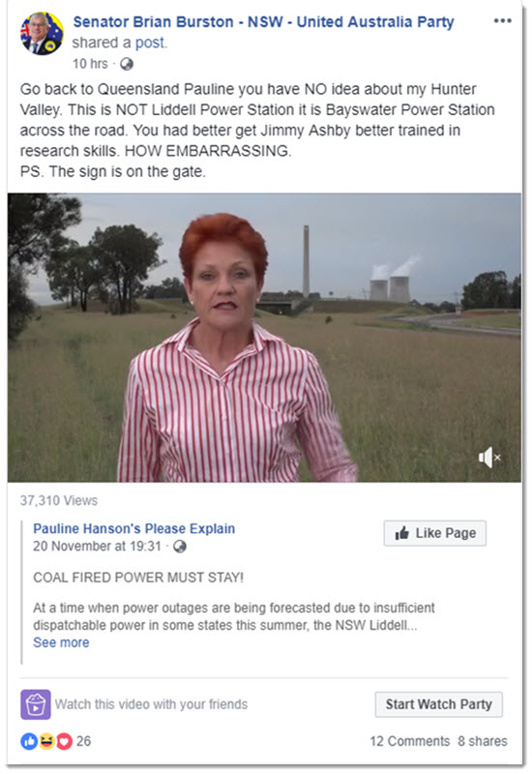Screen dimensions: 532x774
Task: Play the shared video thumbnail
Action: click(264, 338)
